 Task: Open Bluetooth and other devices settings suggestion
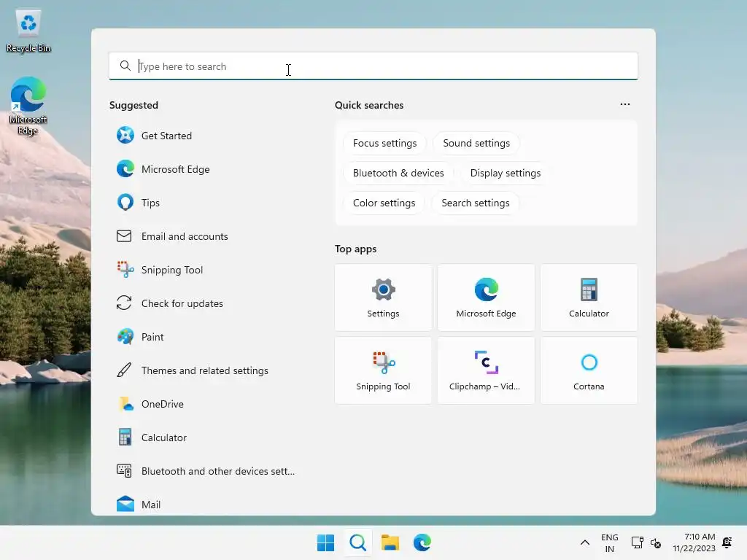pos(205,471)
